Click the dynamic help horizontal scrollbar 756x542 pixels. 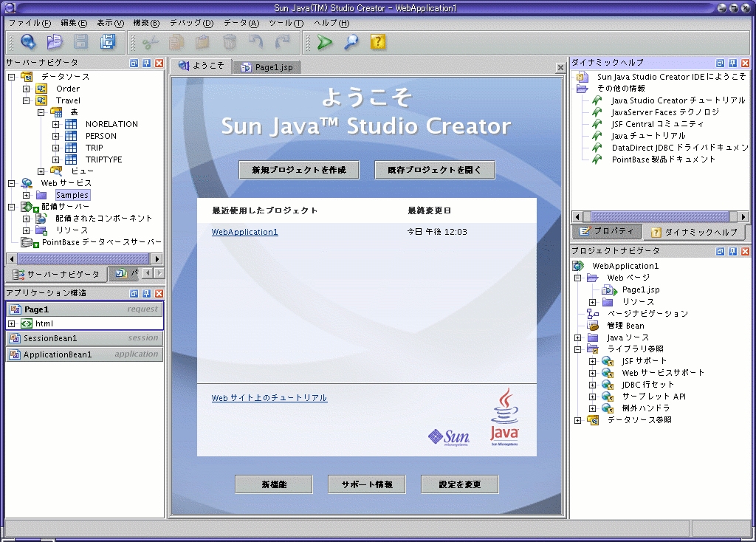[x=659, y=216]
